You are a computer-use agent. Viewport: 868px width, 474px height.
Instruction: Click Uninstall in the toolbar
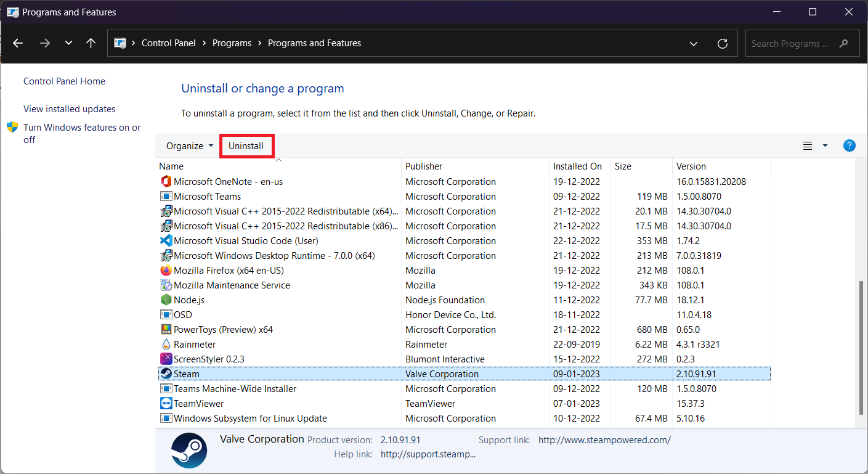[246, 146]
